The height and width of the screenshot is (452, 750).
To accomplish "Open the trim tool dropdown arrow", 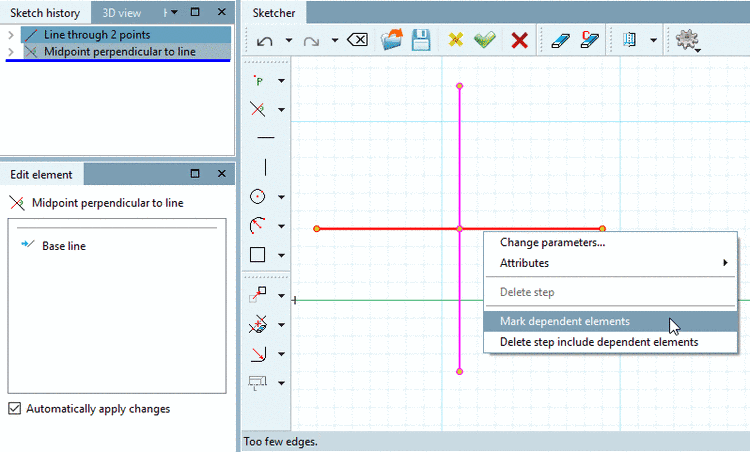I will [x=281, y=325].
